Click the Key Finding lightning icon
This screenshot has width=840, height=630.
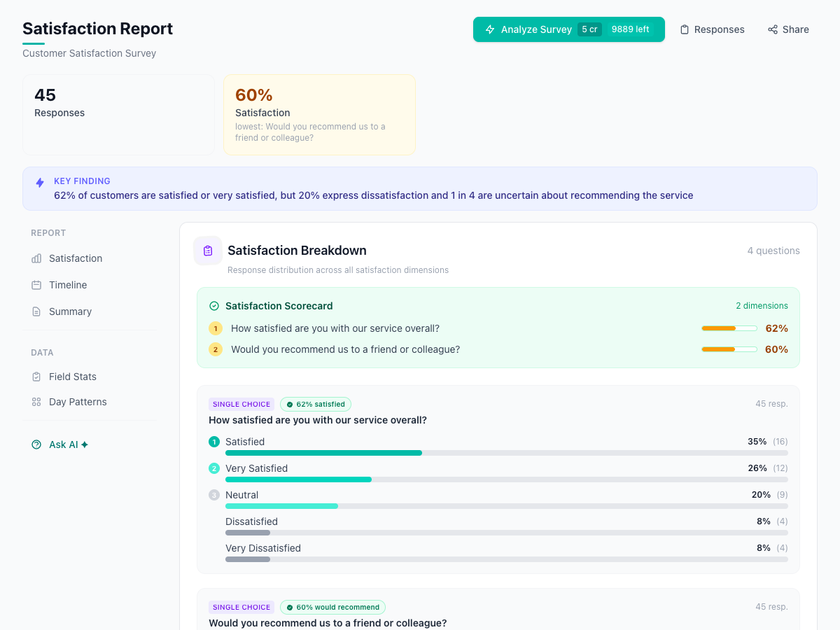tap(40, 183)
